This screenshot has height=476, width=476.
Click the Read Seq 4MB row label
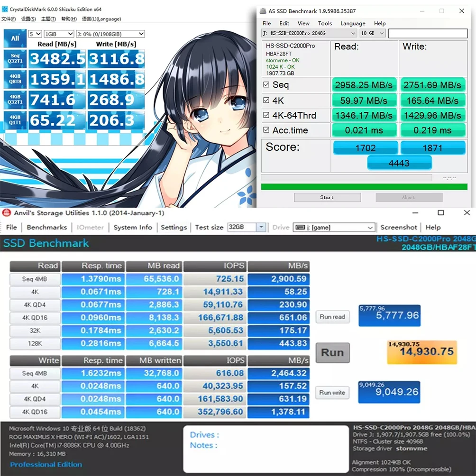click(x=35, y=279)
